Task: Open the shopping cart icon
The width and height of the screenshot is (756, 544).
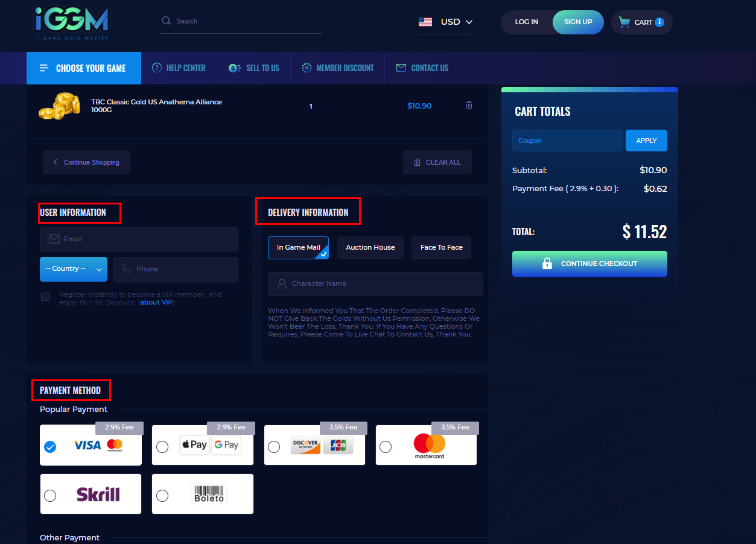Action: (x=624, y=22)
